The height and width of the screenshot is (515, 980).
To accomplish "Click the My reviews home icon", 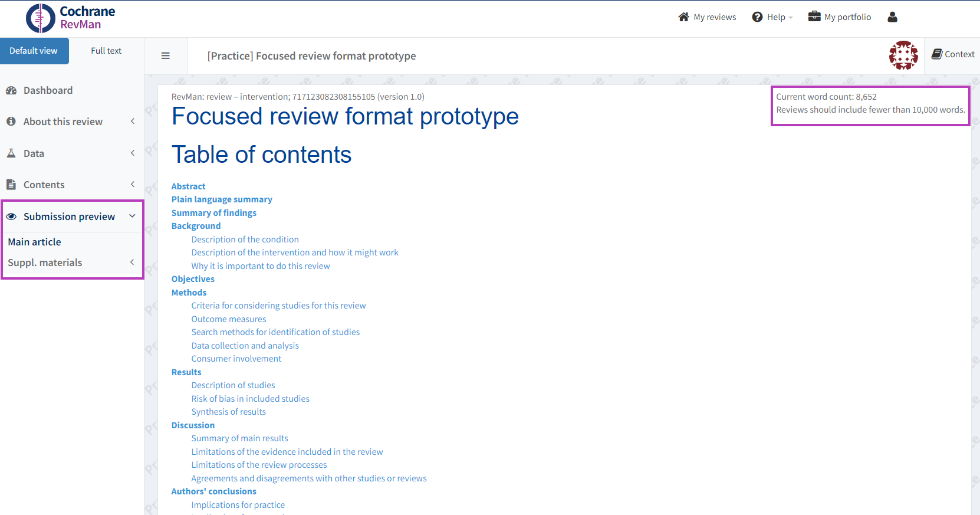I will (x=683, y=17).
